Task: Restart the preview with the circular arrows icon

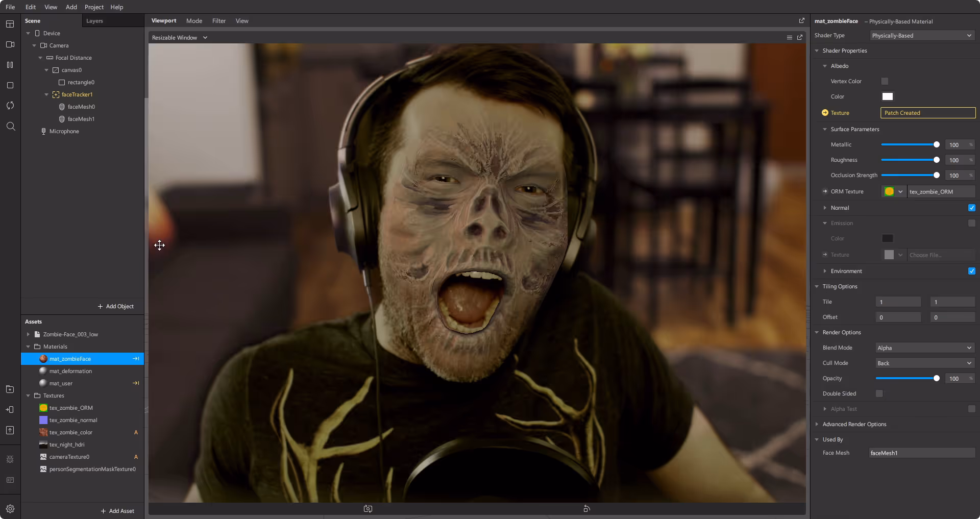Action: tap(10, 105)
